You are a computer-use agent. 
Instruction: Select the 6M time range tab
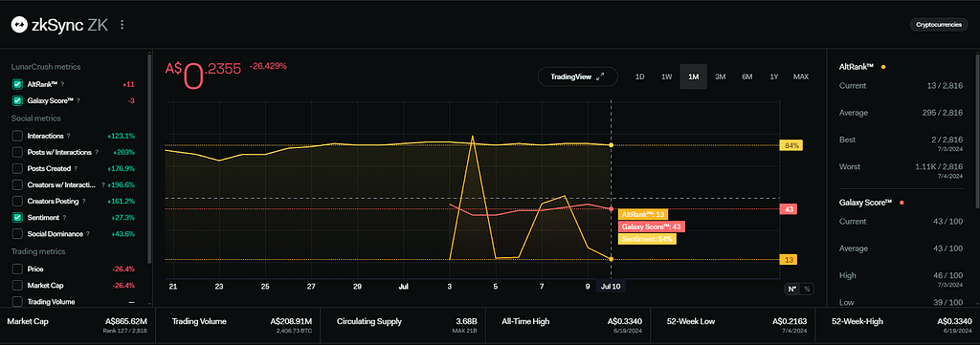pos(746,76)
